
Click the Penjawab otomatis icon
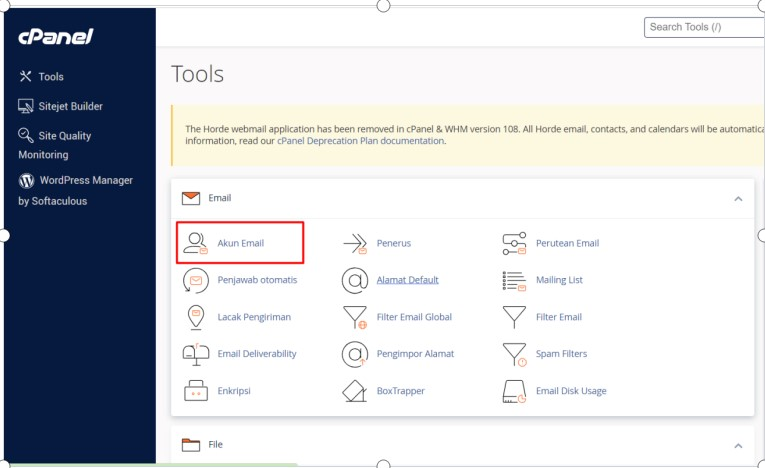[x=195, y=280]
